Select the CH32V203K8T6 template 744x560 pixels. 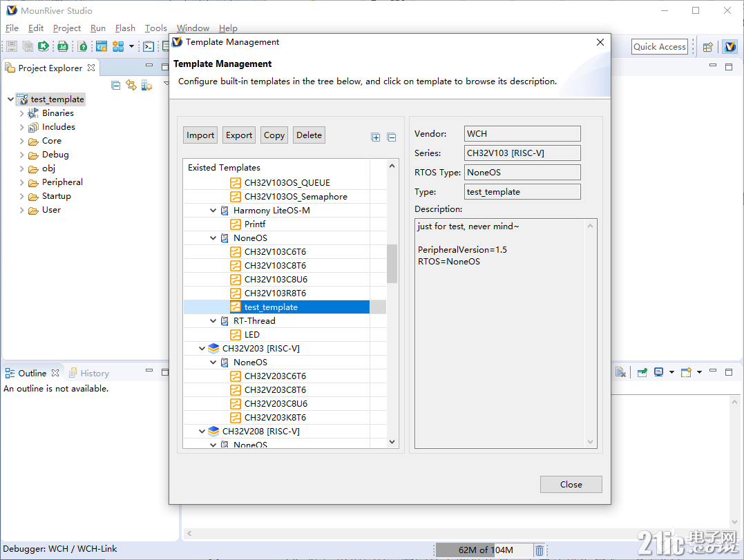pyautogui.click(x=275, y=418)
